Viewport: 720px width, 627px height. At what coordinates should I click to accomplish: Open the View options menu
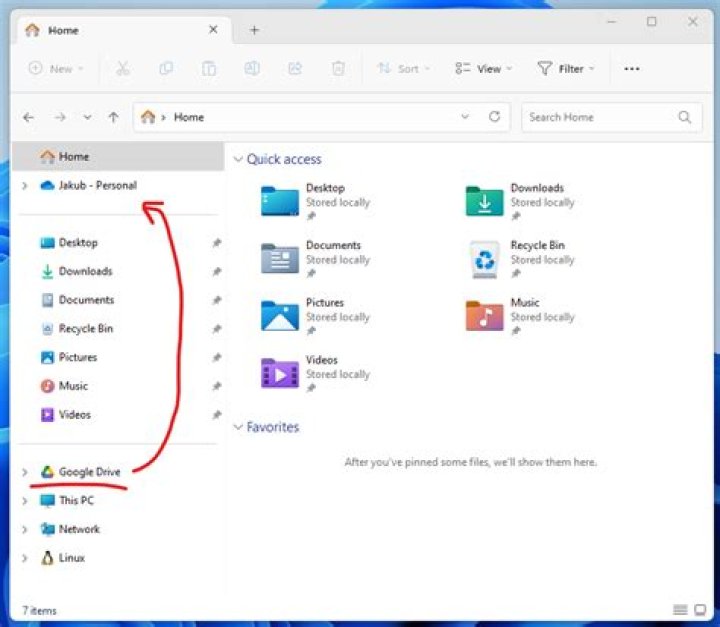point(483,69)
